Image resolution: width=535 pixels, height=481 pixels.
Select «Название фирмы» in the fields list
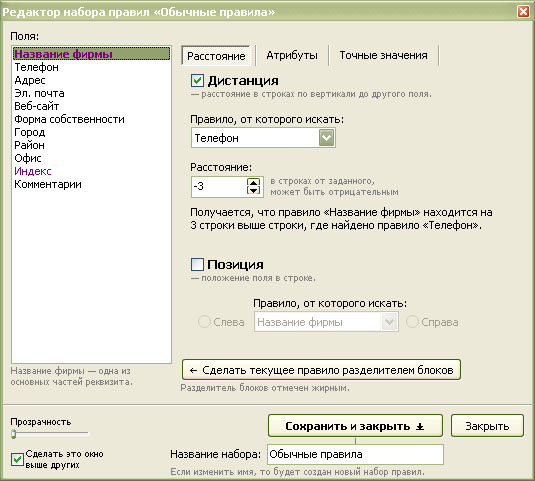pyautogui.click(x=91, y=54)
